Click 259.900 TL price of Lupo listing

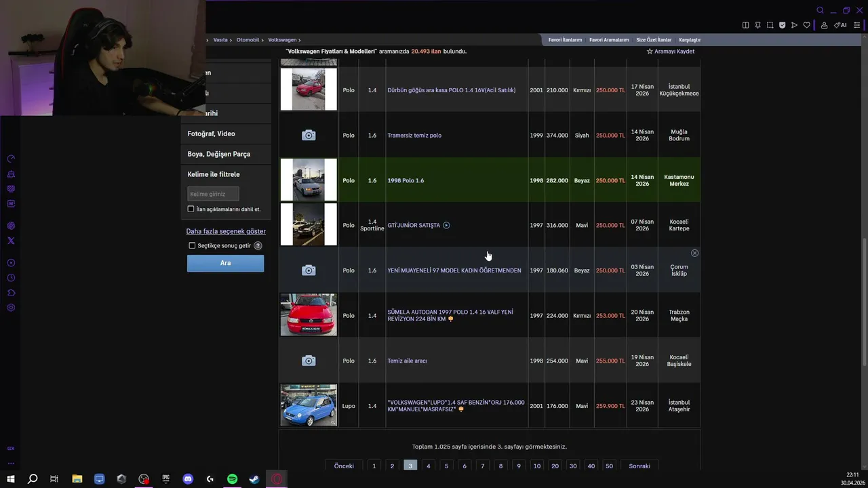click(x=610, y=406)
